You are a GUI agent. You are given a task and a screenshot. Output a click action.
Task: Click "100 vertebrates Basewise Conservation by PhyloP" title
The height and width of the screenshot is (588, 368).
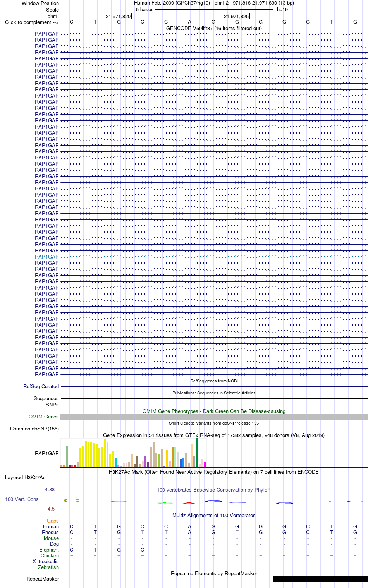[x=214, y=490]
